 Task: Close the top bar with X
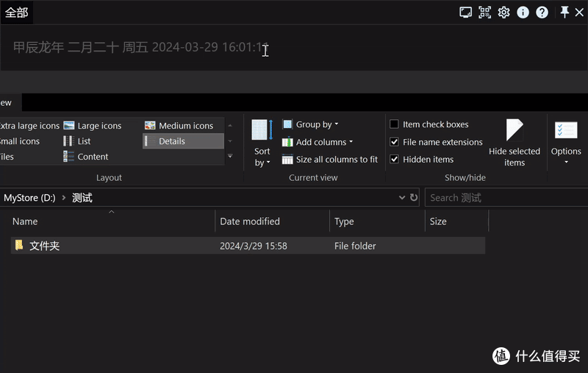click(x=579, y=13)
